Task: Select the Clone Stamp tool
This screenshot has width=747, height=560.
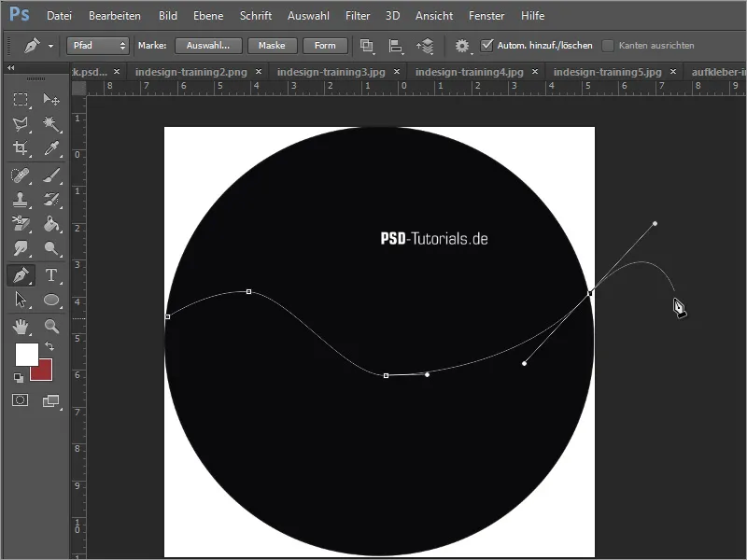Action: point(20,200)
